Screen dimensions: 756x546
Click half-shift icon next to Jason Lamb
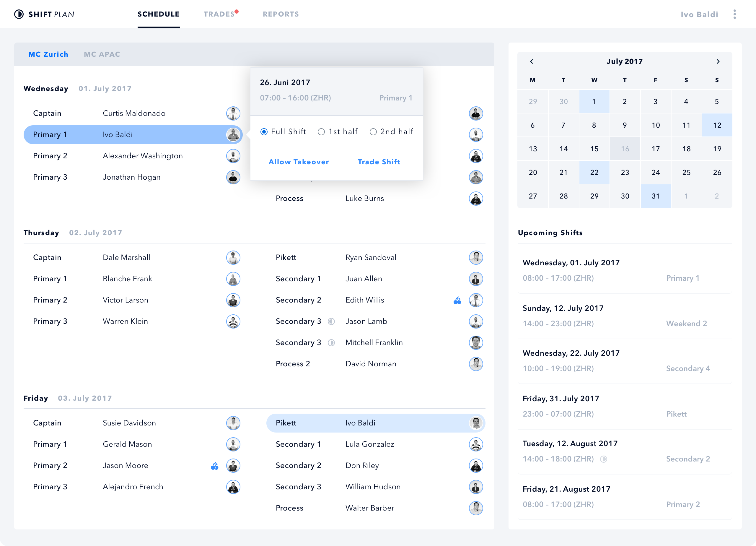tap(331, 321)
